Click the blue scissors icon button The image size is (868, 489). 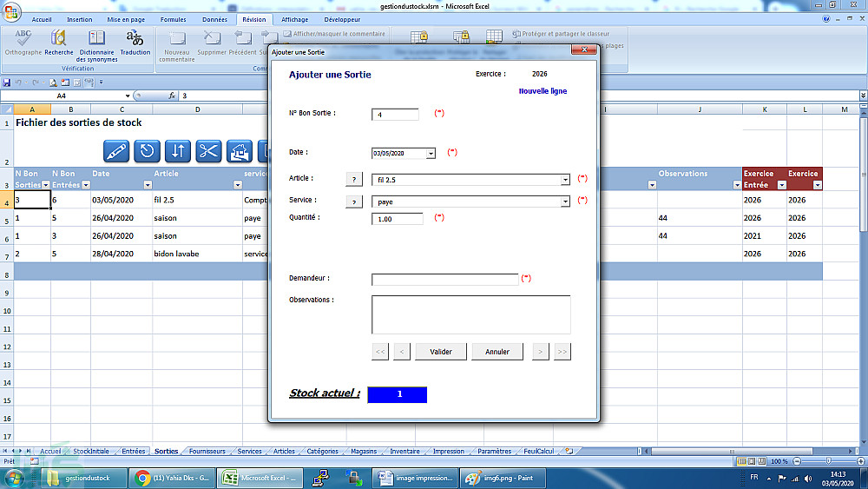click(208, 151)
